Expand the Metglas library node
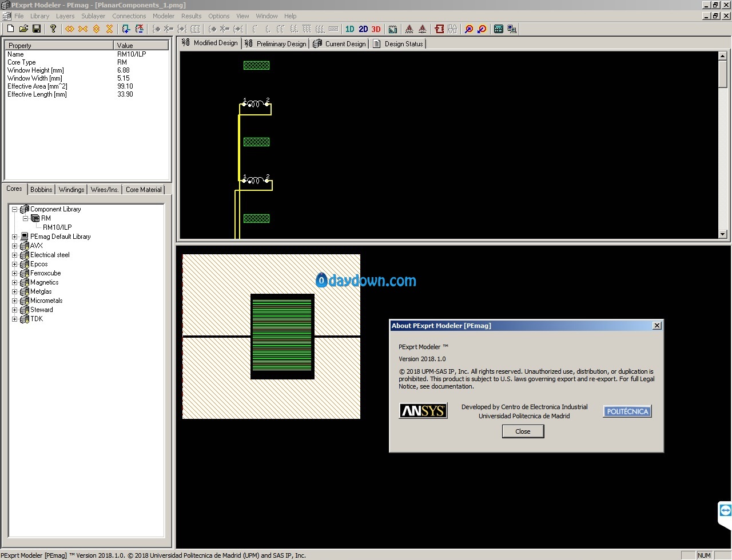The height and width of the screenshot is (560, 732). point(15,291)
